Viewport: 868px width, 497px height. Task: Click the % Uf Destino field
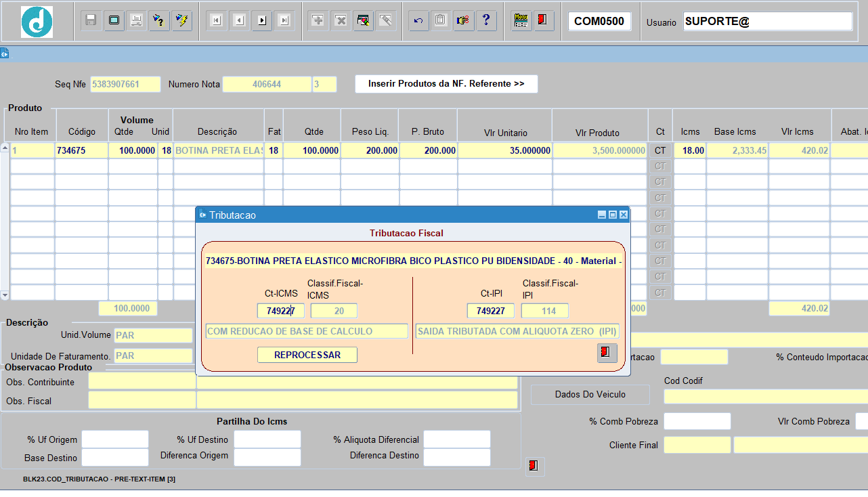coord(267,439)
